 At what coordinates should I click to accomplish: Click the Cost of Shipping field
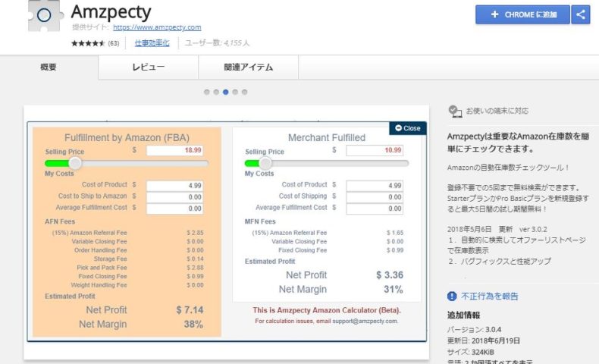[375, 197]
